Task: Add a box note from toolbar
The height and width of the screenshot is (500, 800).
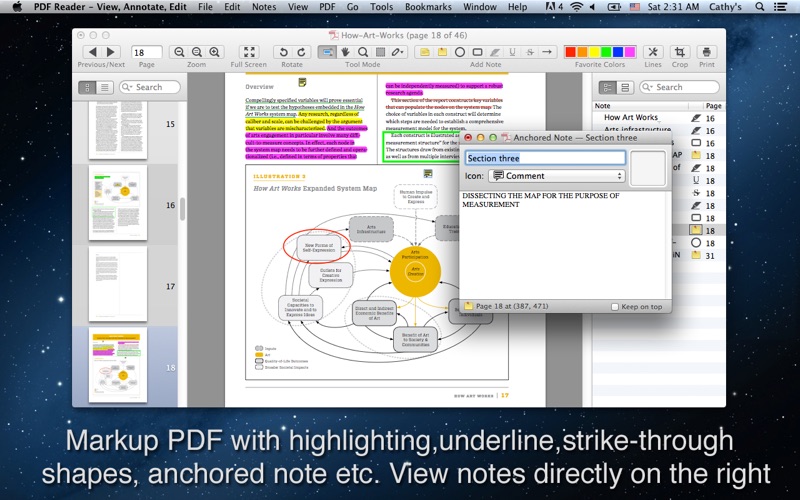Action: 478,52
